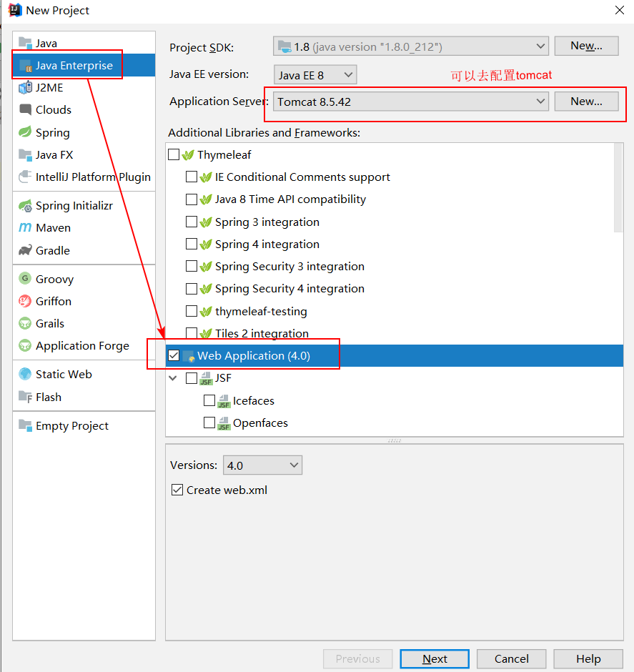Click the J2ME phone icon
The width and height of the screenshot is (634, 672).
(x=25, y=87)
